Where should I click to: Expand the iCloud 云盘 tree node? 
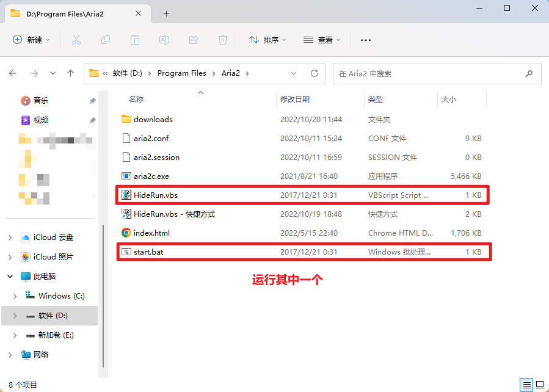pyautogui.click(x=10, y=238)
